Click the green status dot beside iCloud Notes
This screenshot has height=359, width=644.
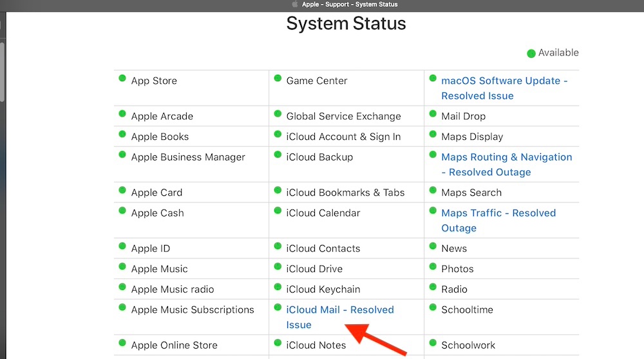pyautogui.click(x=278, y=342)
